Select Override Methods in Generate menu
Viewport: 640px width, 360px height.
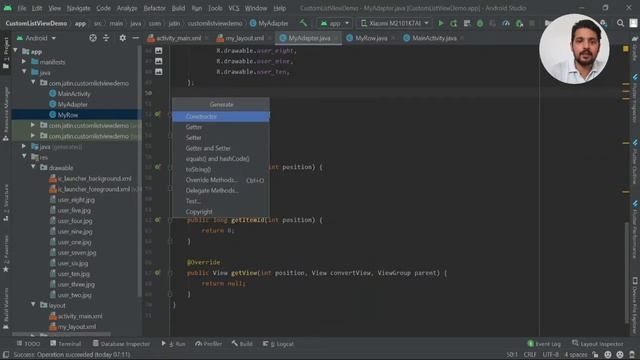[221, 180]
